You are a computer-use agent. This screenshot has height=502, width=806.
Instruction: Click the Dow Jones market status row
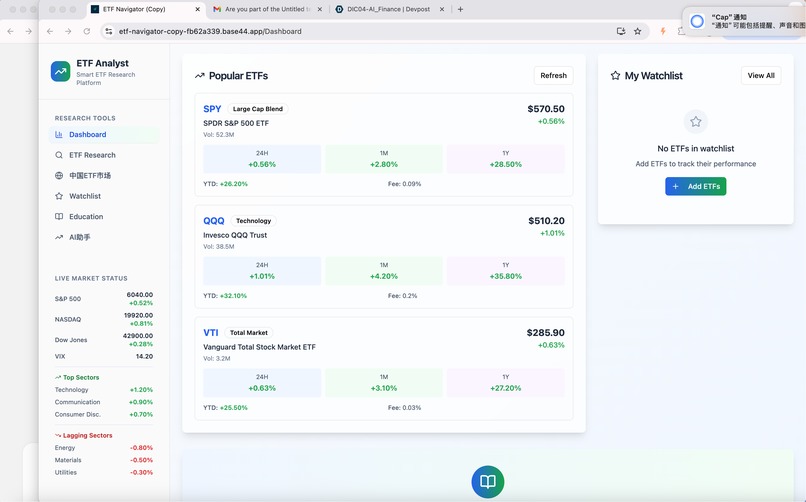pyautogui.click(x=104, y=340)
